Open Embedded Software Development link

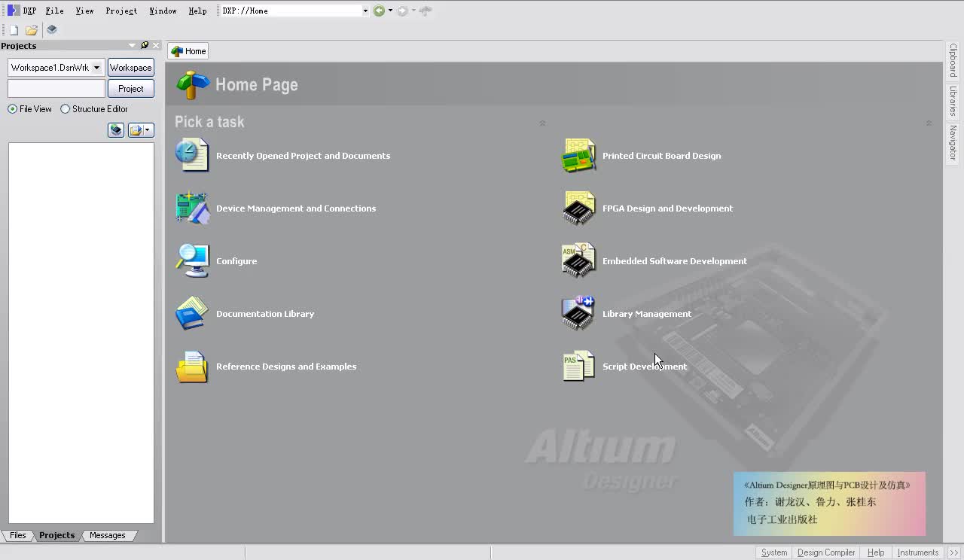pos(675,261)
